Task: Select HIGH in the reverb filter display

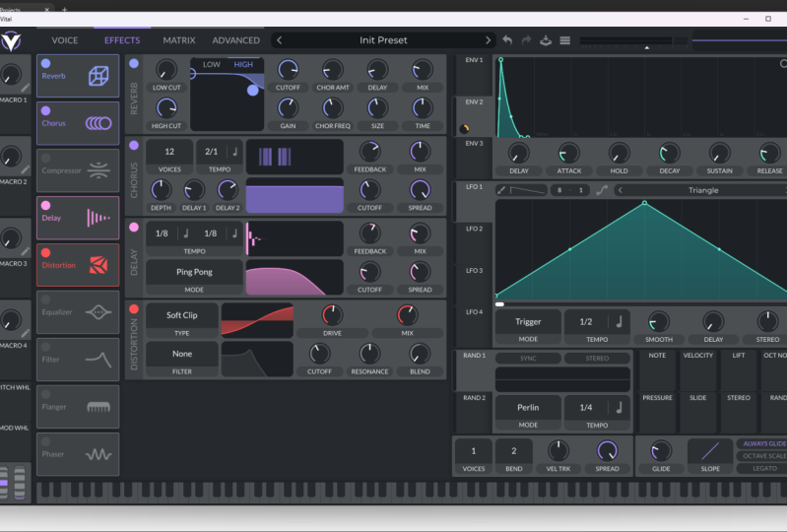Action: pyautogui.click(x=243, y=65)
